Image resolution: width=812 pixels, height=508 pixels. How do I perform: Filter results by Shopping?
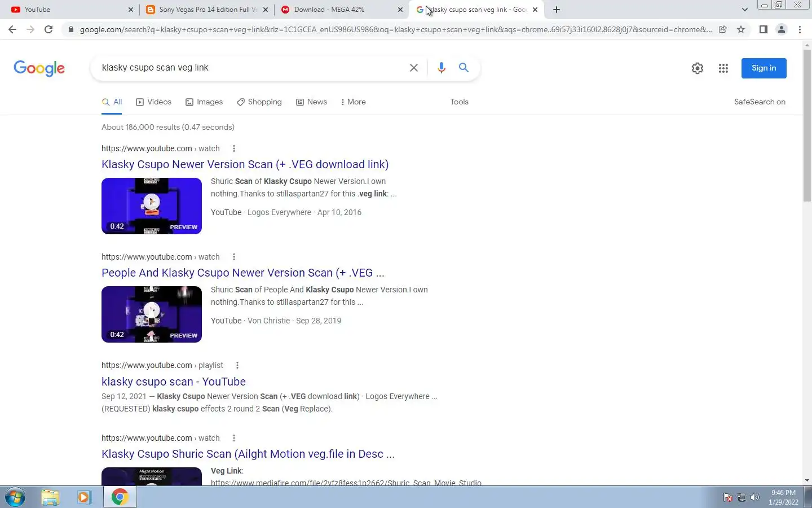[x=259, y=102]
